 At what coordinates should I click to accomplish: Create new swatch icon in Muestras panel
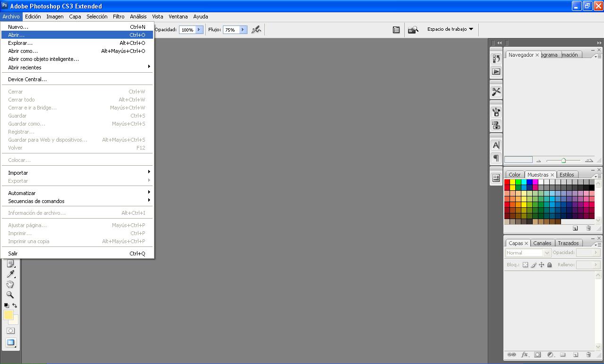[x=575, y=228]
